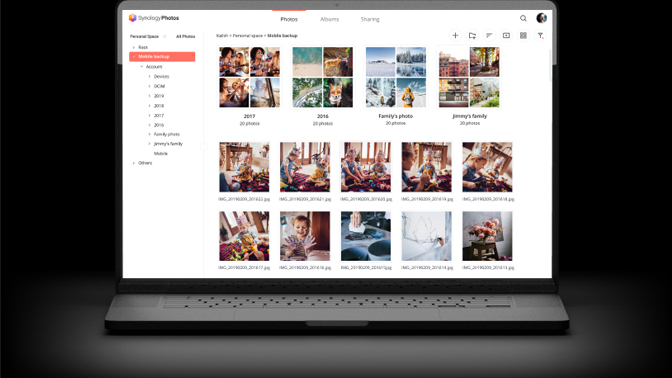This screenshot has height=378, width=672.
Task: Click the Synology Photos logo
Action: pyautogui.click(x=154, y=18)
